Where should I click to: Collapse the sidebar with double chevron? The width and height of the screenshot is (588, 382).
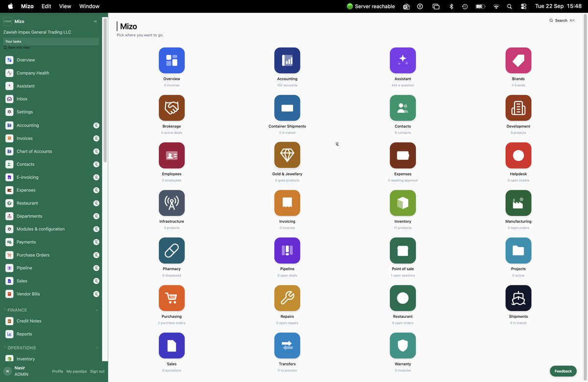click(96, 22)
